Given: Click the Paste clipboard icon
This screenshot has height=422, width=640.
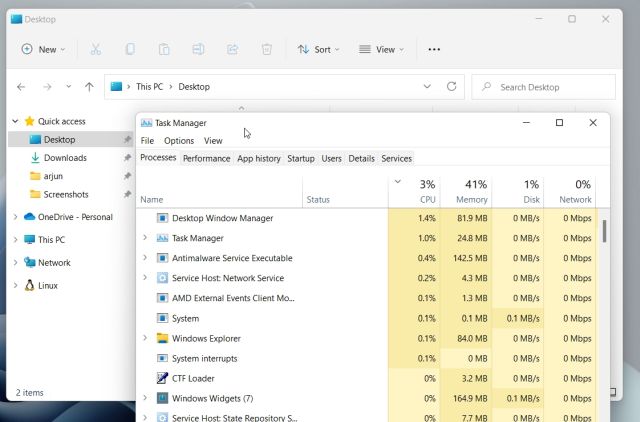Looking at the screenshot, I should (x=164, y=49).
